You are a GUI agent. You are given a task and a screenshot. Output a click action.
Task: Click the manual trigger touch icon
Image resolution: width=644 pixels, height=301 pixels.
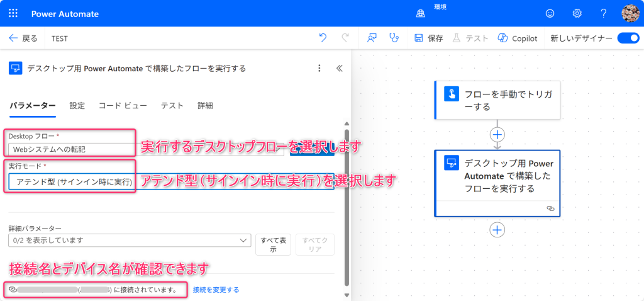tap(451, 94)
